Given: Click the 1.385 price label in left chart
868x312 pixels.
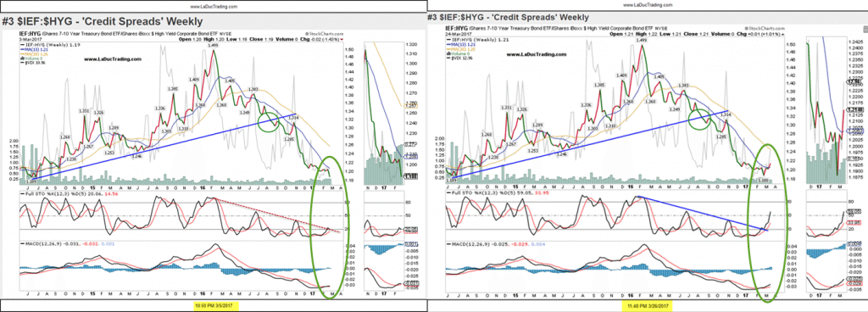Looking at the screenshot, I should click(x=172, y=88).
